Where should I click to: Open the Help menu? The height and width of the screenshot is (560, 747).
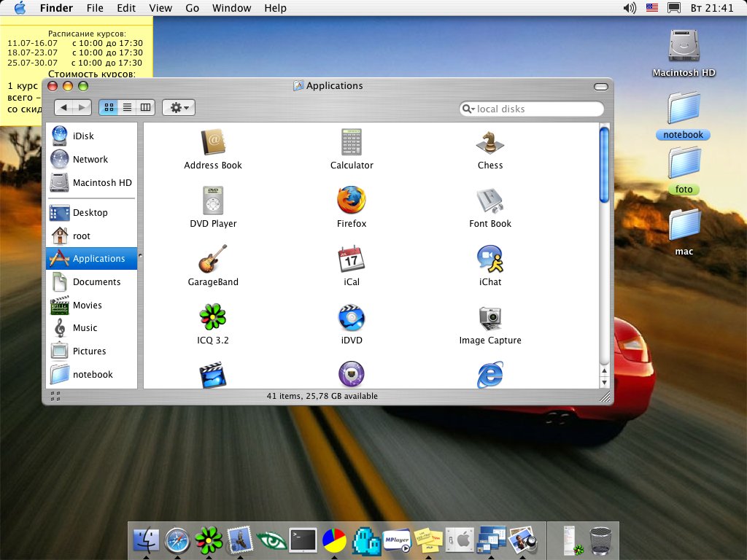coord(275,8)
